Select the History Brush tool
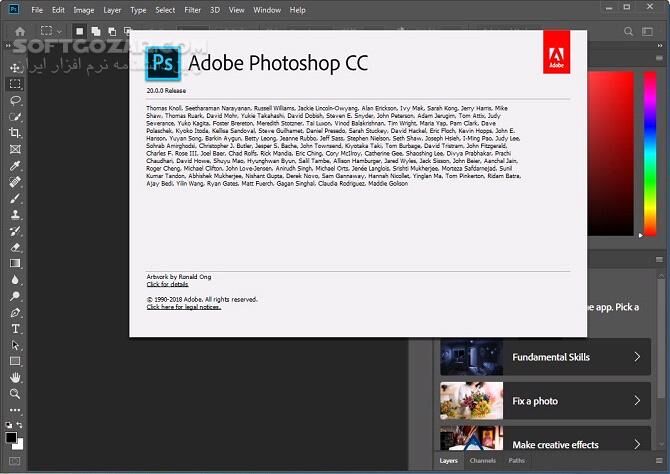670x474 pixels. [x=15, y=231]
